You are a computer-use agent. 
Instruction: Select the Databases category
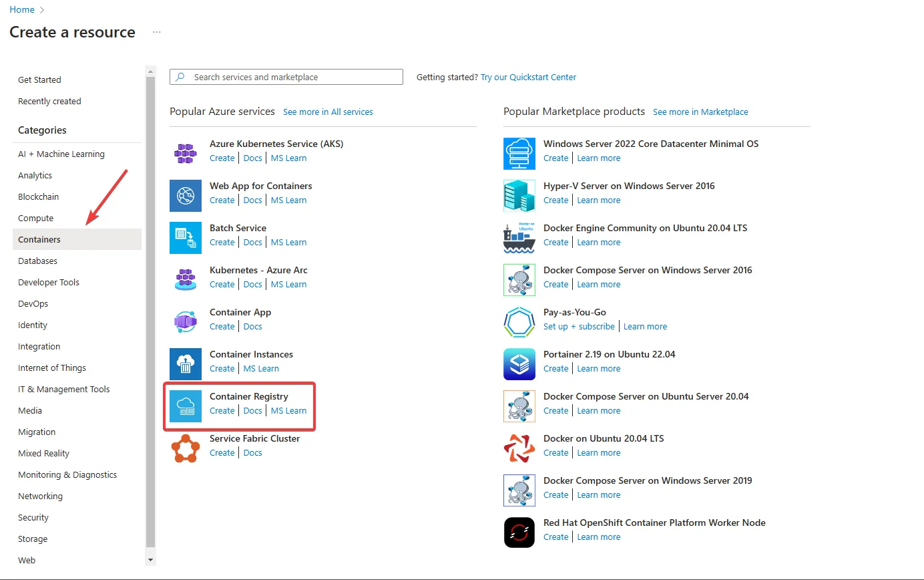[x=77, y=261]
